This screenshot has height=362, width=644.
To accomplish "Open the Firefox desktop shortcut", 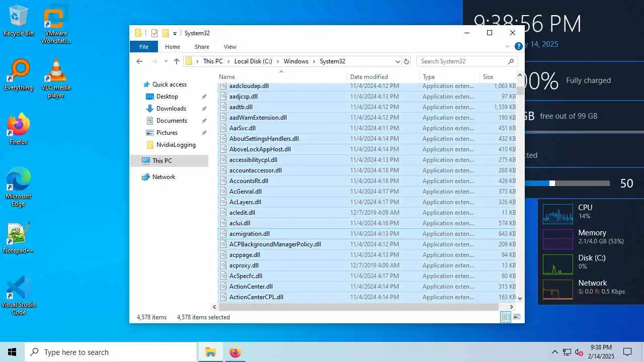I will tap(19, 130).
